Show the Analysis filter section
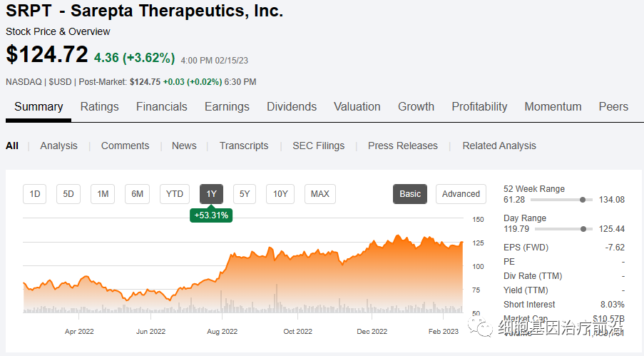 pyautogui.click(x=58, y=146)
